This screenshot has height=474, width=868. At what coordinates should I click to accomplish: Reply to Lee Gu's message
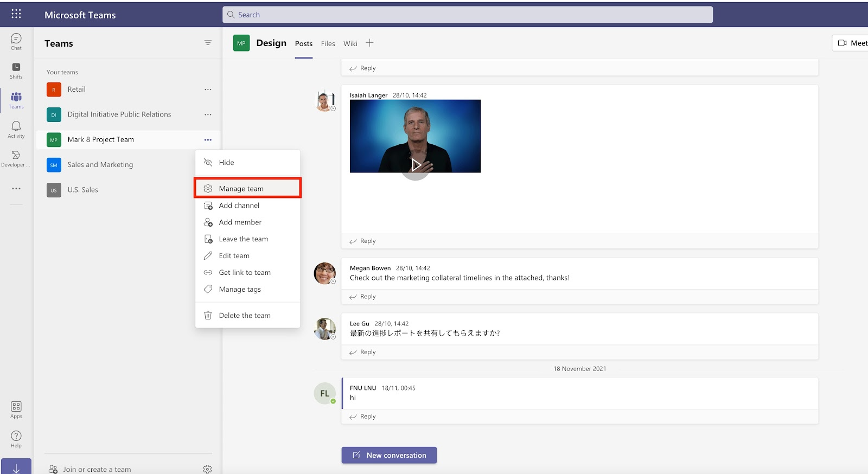[362, 352]
